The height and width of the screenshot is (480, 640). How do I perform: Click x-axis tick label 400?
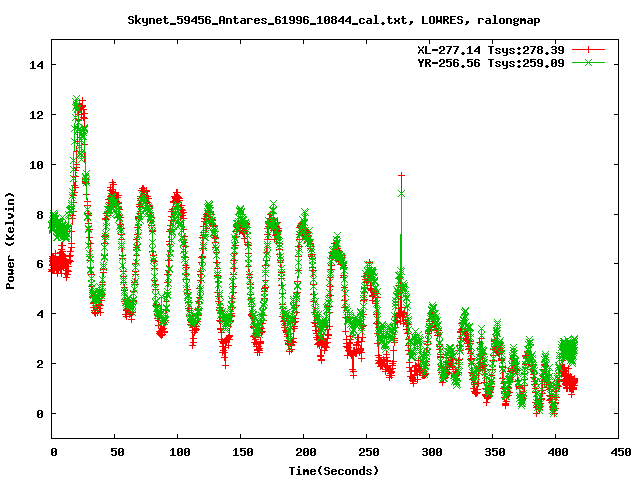point(558,452)
